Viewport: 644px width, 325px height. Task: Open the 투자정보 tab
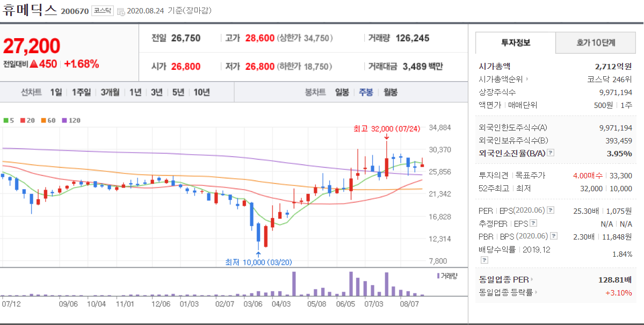click(516, 42)
